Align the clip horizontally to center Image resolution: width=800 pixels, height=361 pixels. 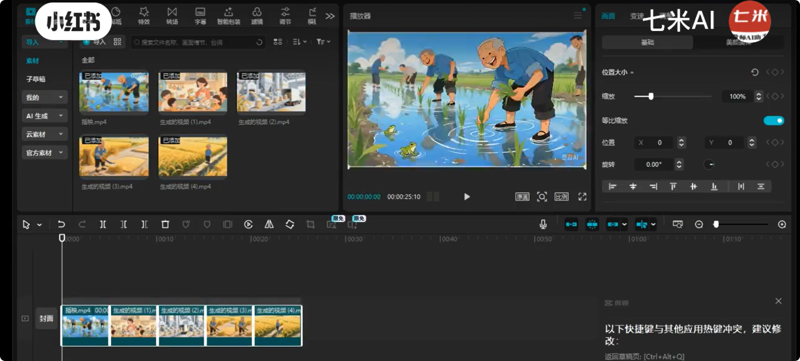633,187
